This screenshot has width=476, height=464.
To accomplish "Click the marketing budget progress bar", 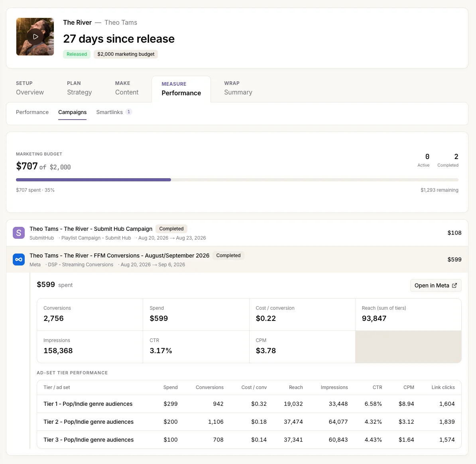I will click(x=237, y=180).
